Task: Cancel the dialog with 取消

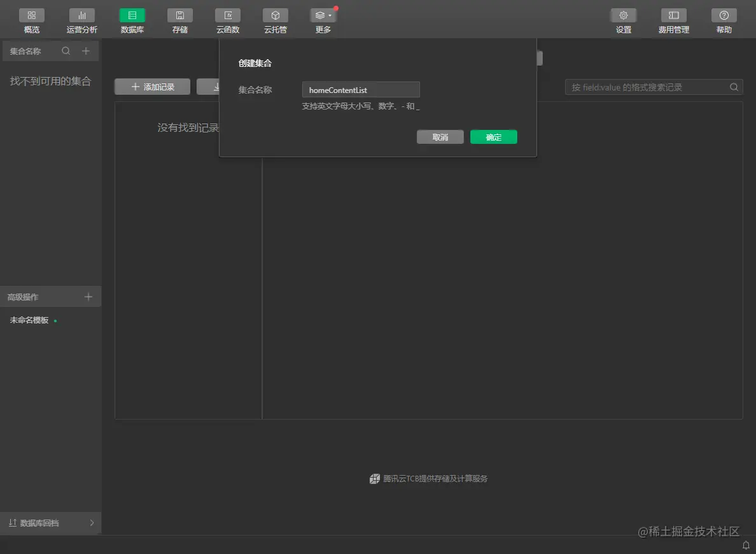Action: tap(440, 137)
